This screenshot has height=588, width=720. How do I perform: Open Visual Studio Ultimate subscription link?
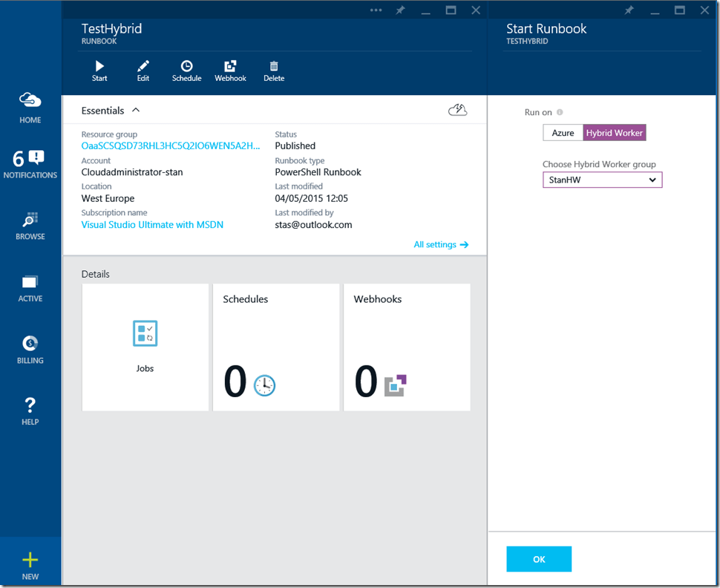point(152,225)
